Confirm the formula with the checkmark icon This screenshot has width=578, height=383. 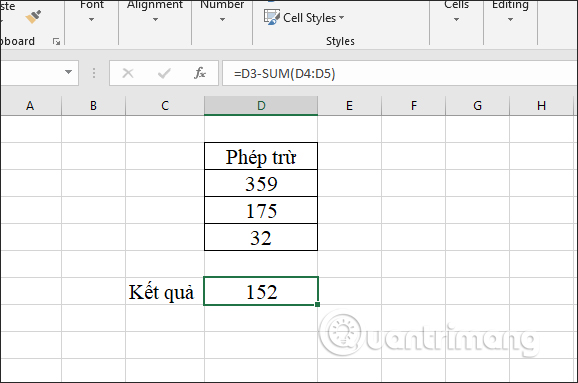[164, 73]
